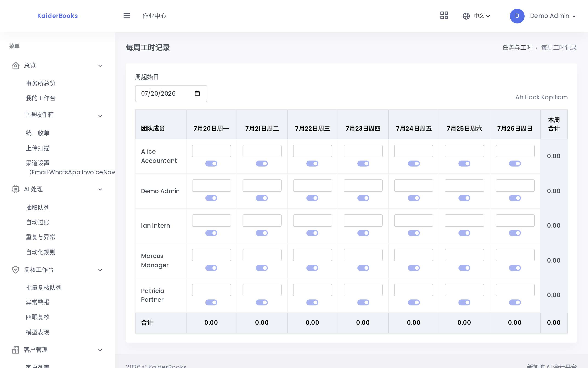This screenshot has width=588, height=368.
Task: Click the KaiderBooks logo
Action: click(x=58, y=16)
